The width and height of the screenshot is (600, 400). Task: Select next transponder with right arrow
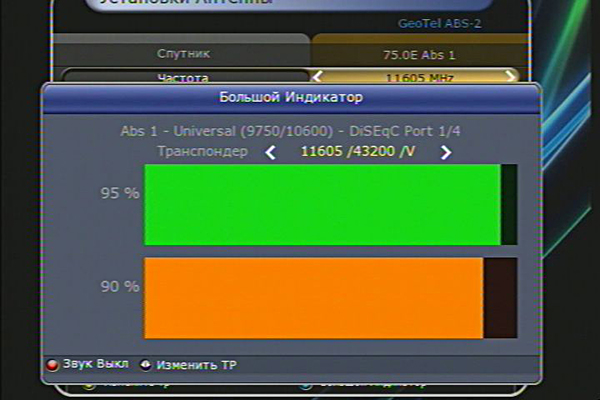click(x=446, y=152)
